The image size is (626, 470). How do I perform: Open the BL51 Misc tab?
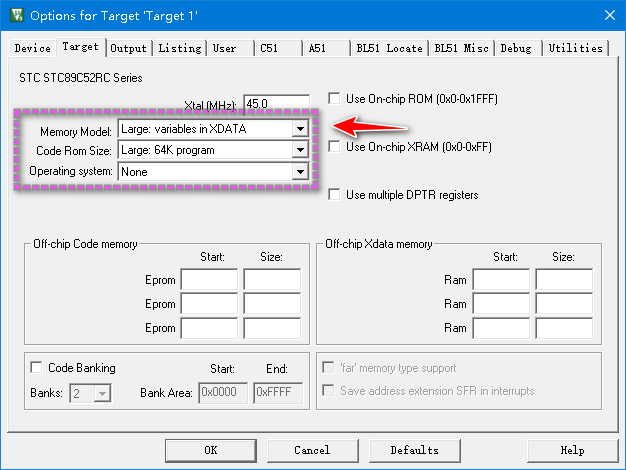(x=461, y=48)
